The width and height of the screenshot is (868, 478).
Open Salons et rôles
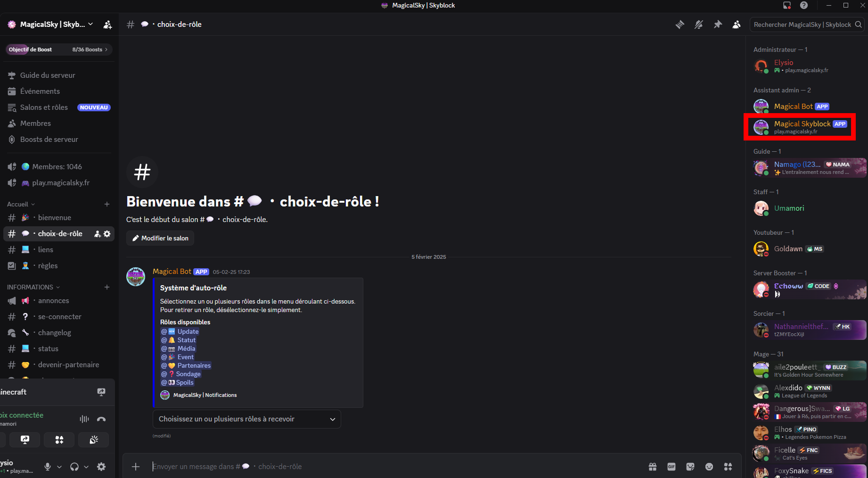pyautogui.click(x=59, y=107)
